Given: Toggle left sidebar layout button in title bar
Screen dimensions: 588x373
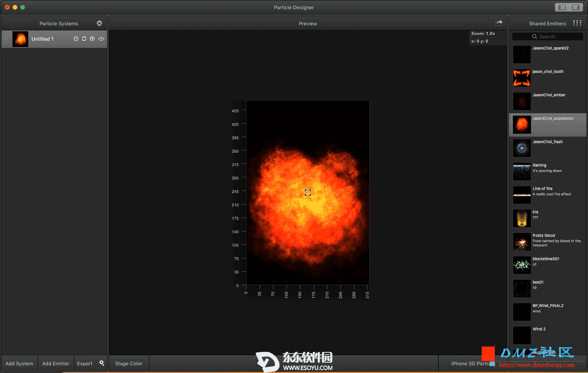Looking at the screenshot, I should point(562,7).
